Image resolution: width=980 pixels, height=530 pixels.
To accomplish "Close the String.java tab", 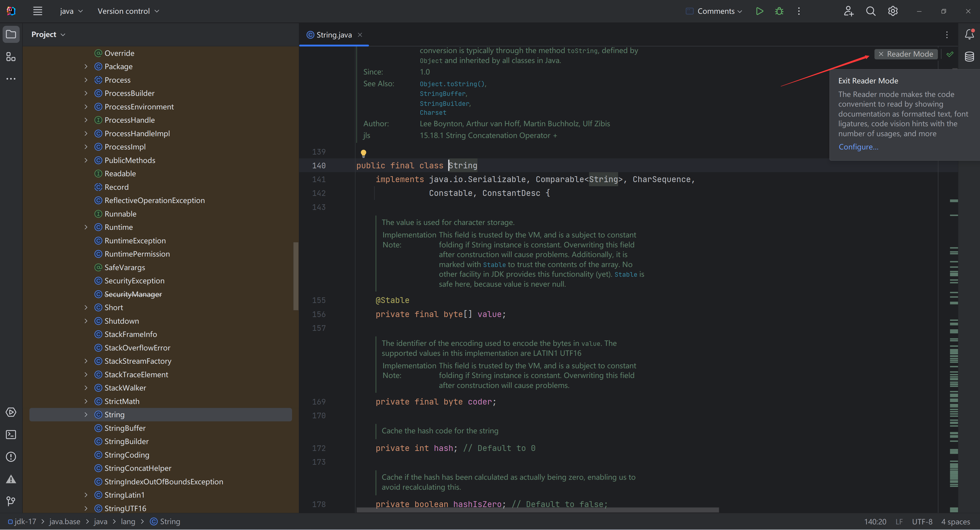I will point(360,35).
